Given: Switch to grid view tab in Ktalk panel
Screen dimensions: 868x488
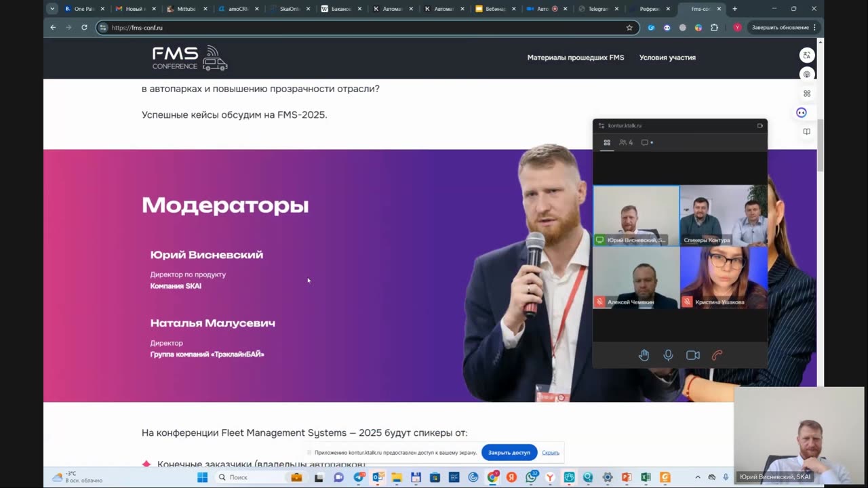Looking at the screenshot, I should coord(607,142).
